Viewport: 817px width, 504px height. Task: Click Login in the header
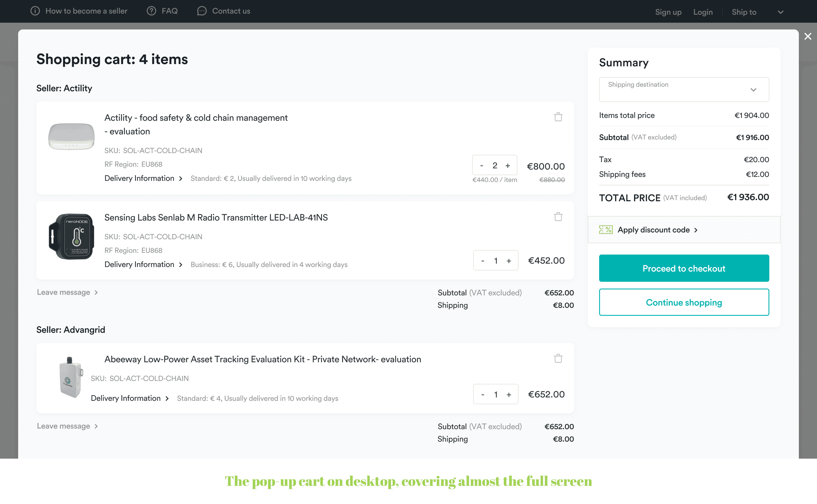coord(703,12)
